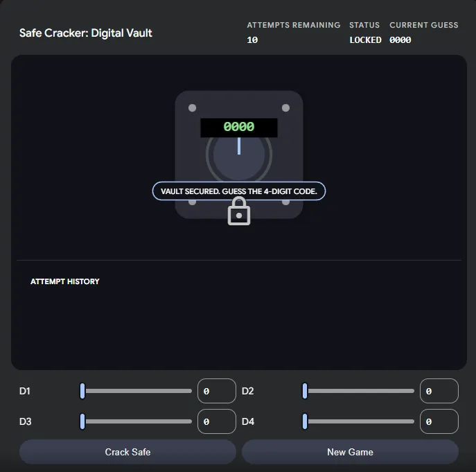The height and width of the screenshot is (472, 476).
Task: Focus the D2 digit input field
Action: 439,391
